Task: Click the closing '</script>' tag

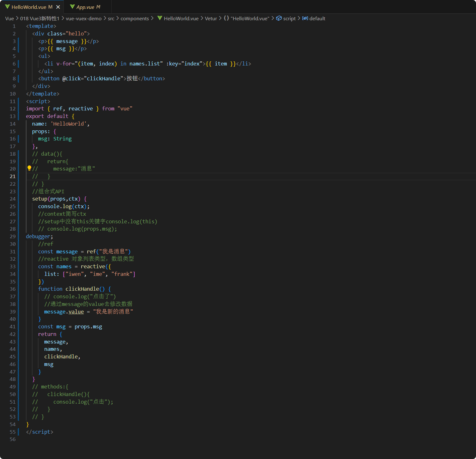Action: click(x=40, y=432)
